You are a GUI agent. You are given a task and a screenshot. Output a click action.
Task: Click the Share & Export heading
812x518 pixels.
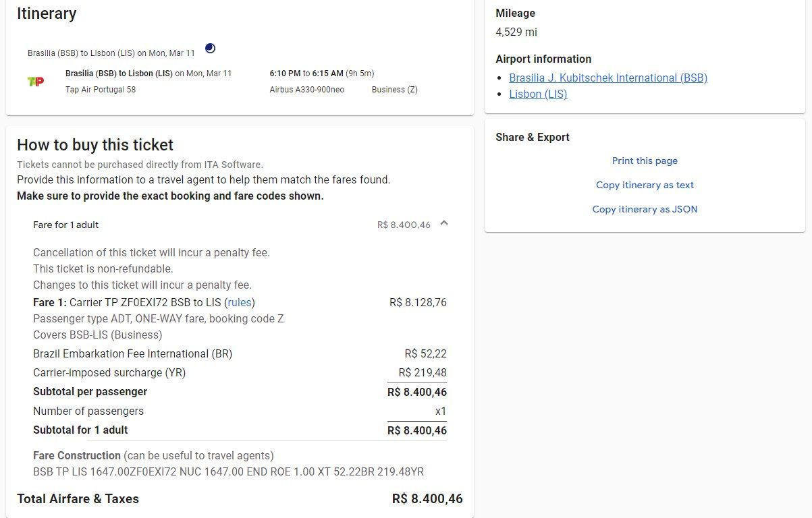pyautogui.click(x=533, y=137)
